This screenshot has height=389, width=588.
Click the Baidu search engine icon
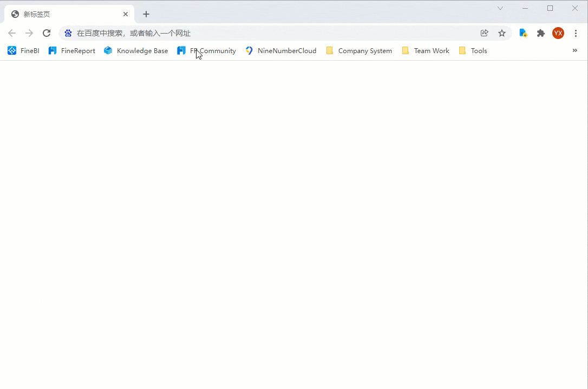tap(68, 33)
